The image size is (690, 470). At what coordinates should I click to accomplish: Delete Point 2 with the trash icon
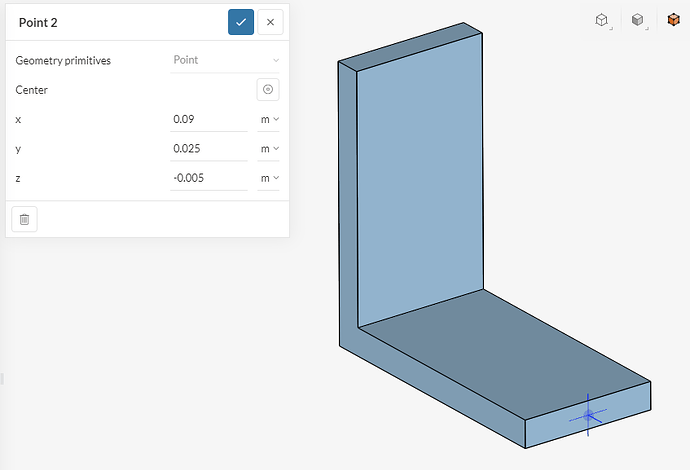(x=24, y=219)
